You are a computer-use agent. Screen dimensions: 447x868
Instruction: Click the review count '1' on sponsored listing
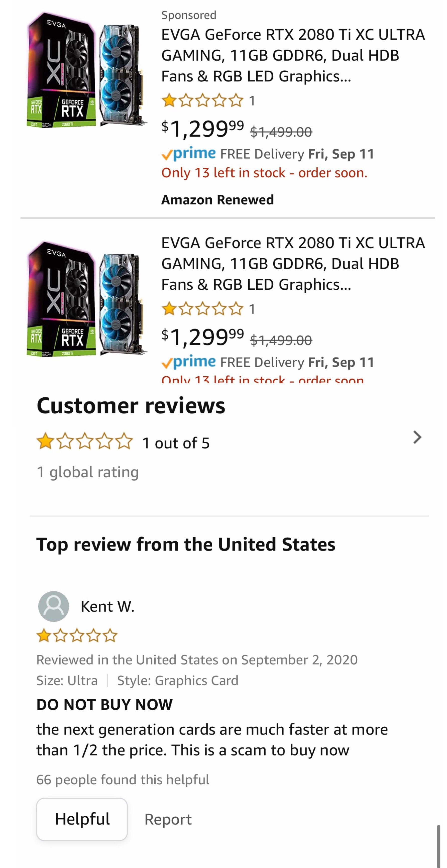coord(252,100)
